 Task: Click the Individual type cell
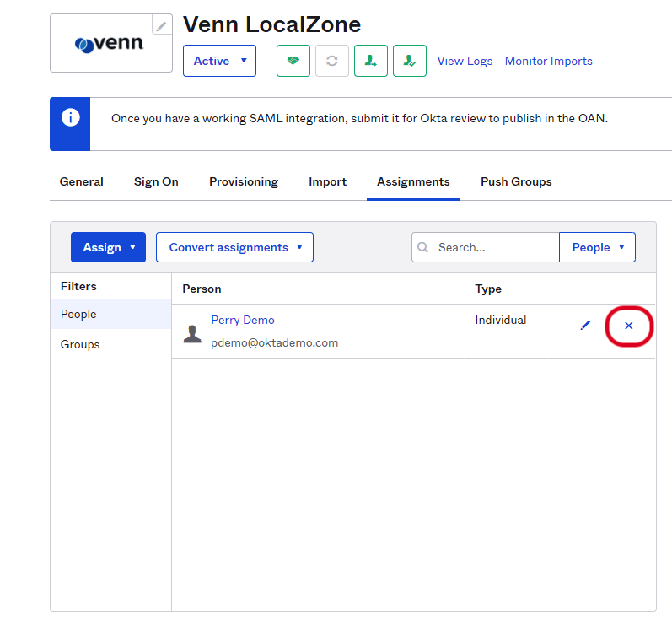[501, 321]
